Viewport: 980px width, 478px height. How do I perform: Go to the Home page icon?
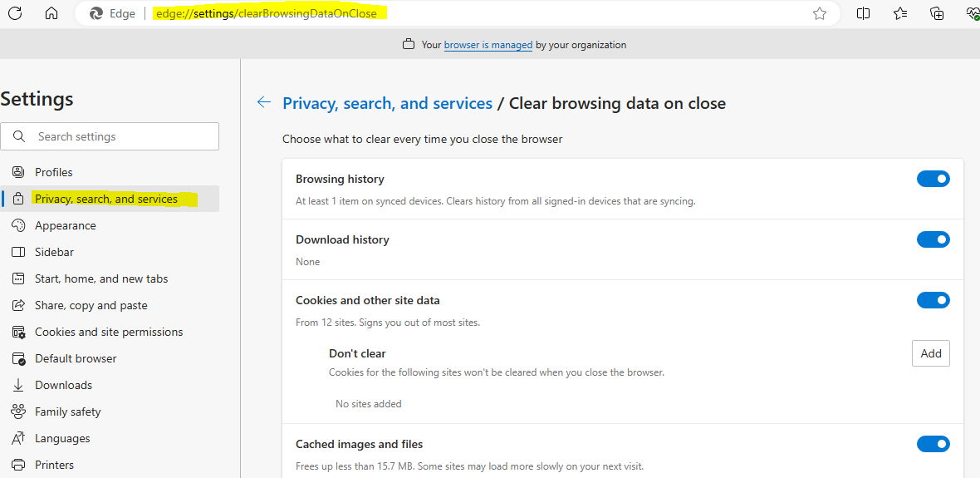point(51,13)
